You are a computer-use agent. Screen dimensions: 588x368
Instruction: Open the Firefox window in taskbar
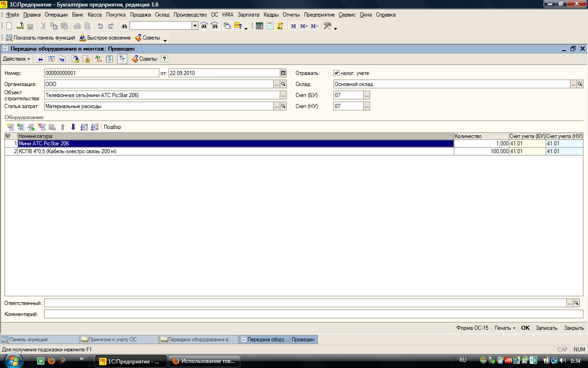tap(204, 361)
